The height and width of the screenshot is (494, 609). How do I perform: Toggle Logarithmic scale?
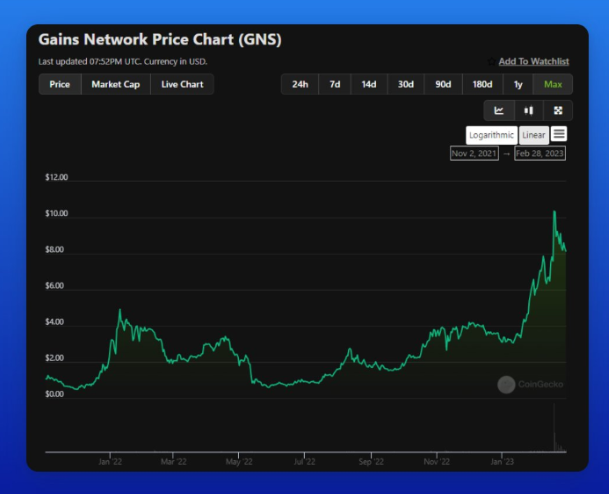[491, 135]
